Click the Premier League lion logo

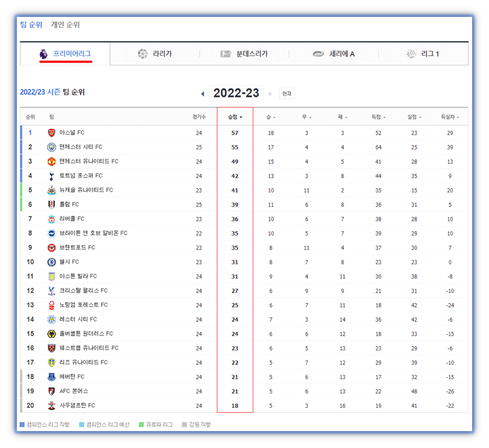click(44, 54)
